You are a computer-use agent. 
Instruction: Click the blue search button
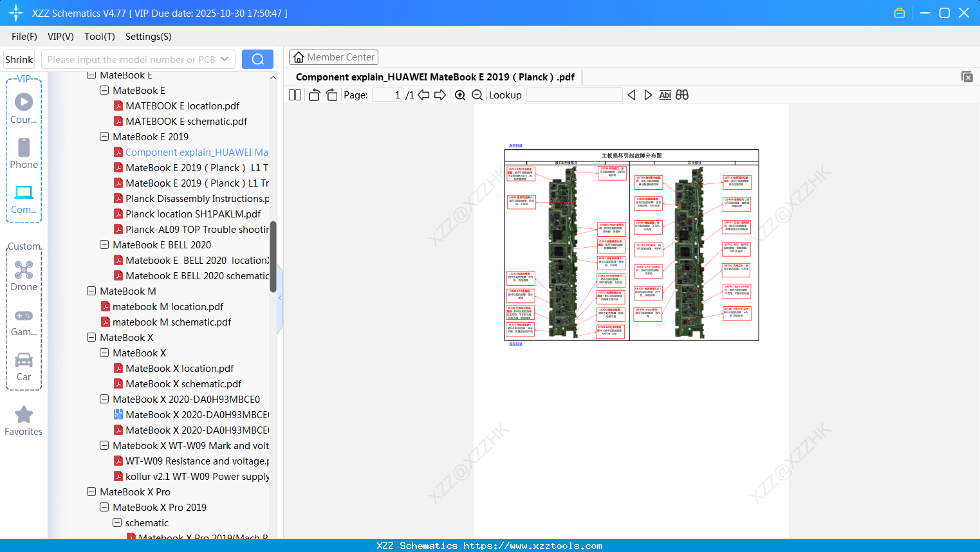click(x=257, y=59)
